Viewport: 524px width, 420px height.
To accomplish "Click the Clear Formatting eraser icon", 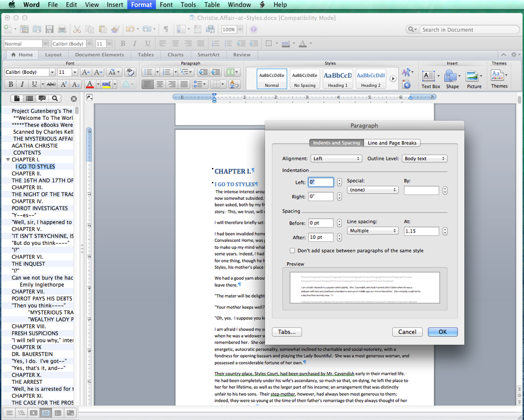I will click(130, 72).
